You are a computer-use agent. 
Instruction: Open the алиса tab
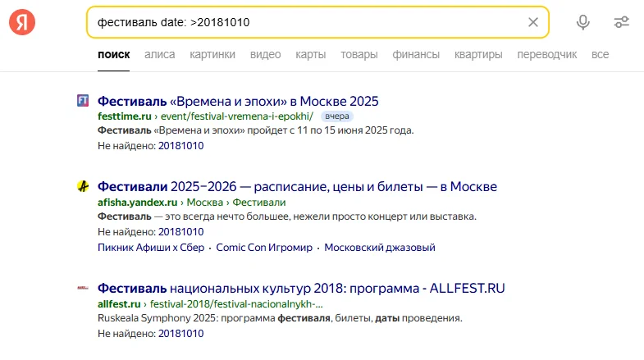point(160,55)
